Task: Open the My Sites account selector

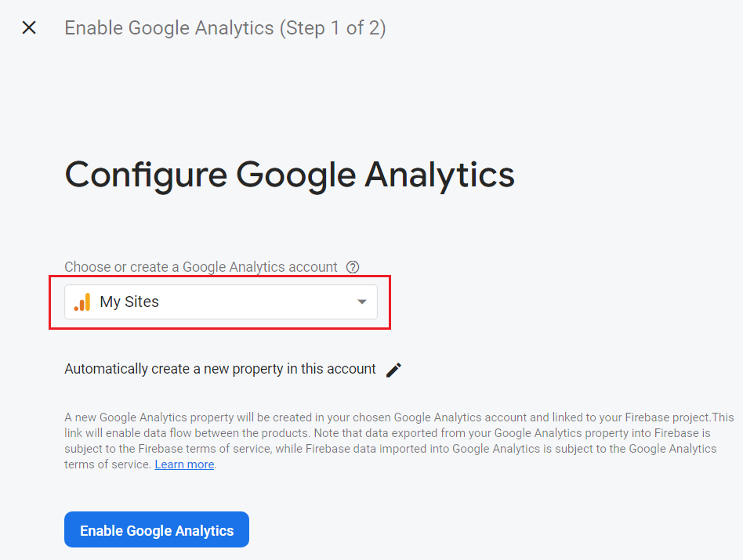Action: tap(219, 302)
